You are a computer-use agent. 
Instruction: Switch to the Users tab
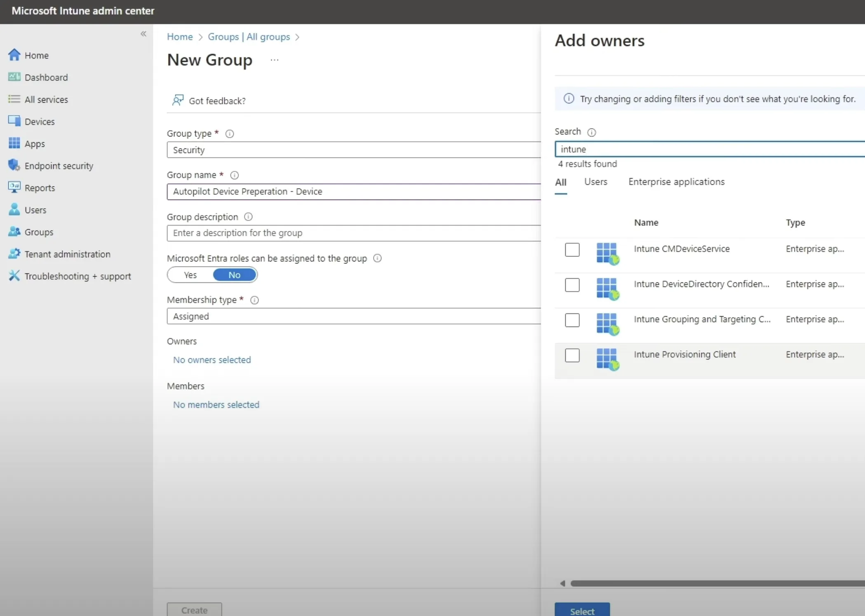(595, 182)
